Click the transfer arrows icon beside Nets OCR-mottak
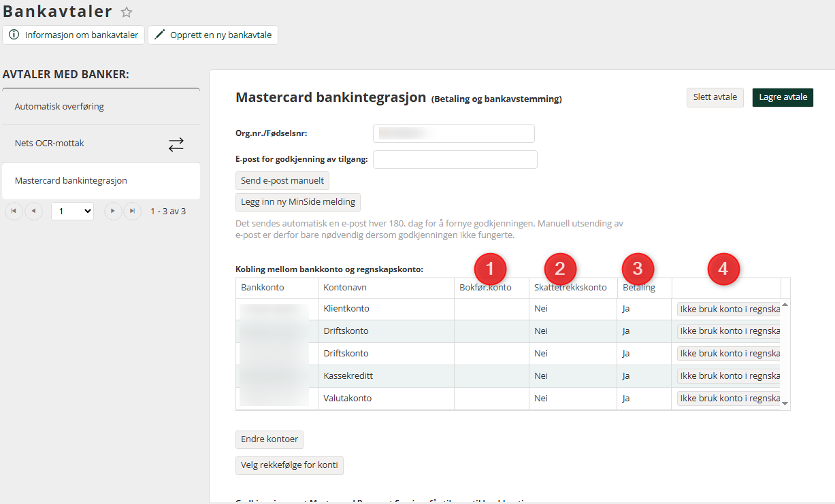The height and width of the screenshot is (504, 835). [x=176, y=144]
